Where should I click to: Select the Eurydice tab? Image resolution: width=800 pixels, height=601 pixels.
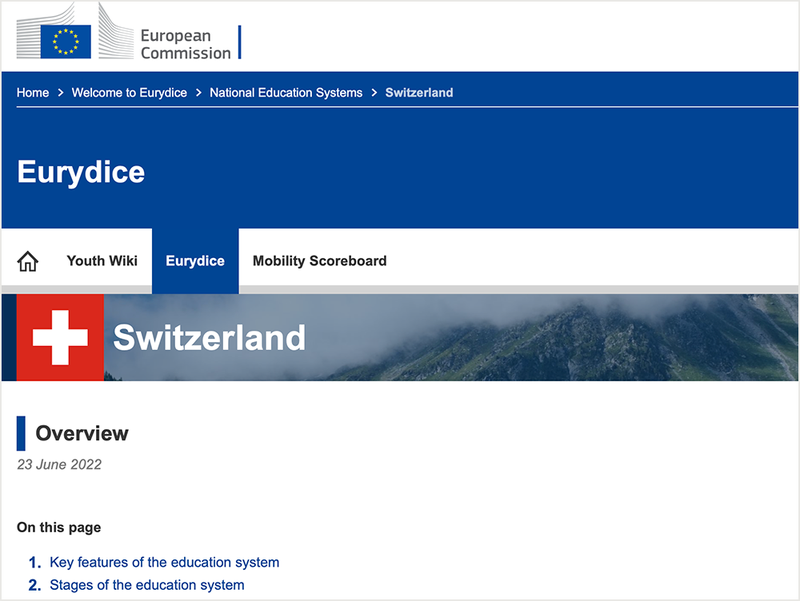coord(195,260)
